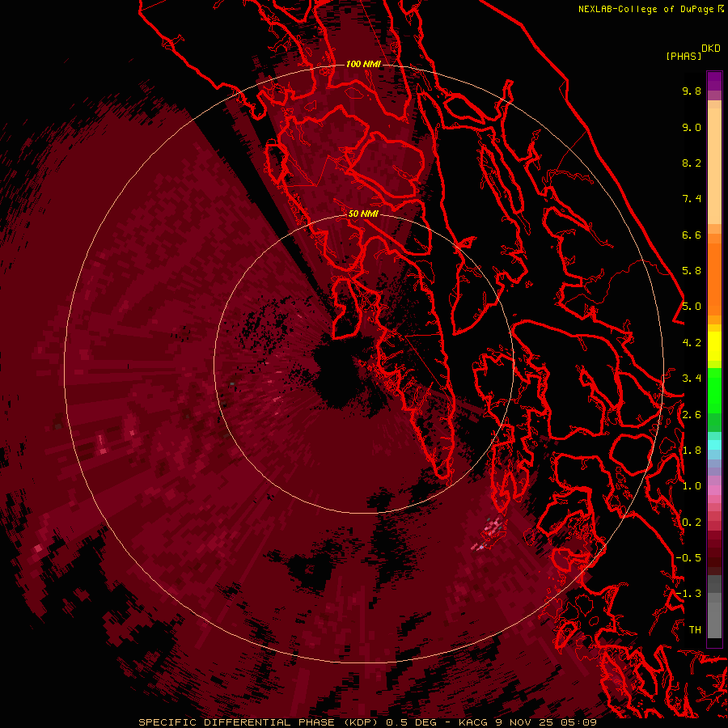This screenshot has width=728, height=728.
Task: Click the DKD product label
Action: tap(710, 49)
